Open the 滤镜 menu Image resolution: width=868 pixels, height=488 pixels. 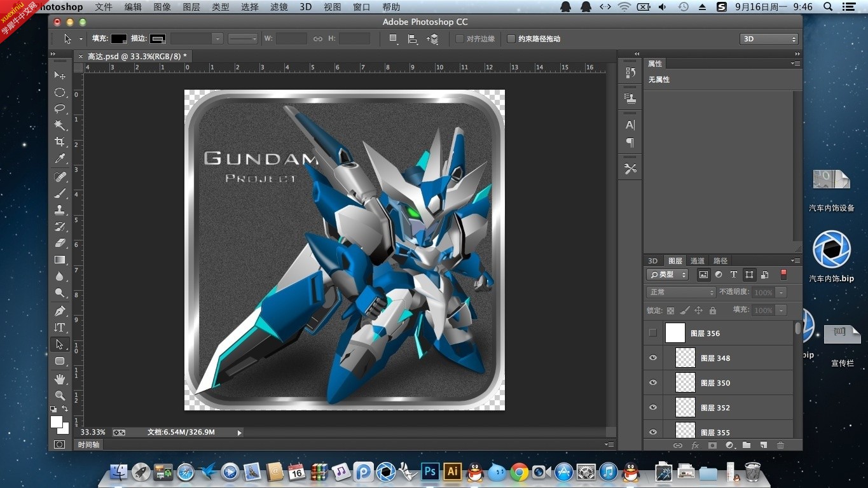click(279, 7)
